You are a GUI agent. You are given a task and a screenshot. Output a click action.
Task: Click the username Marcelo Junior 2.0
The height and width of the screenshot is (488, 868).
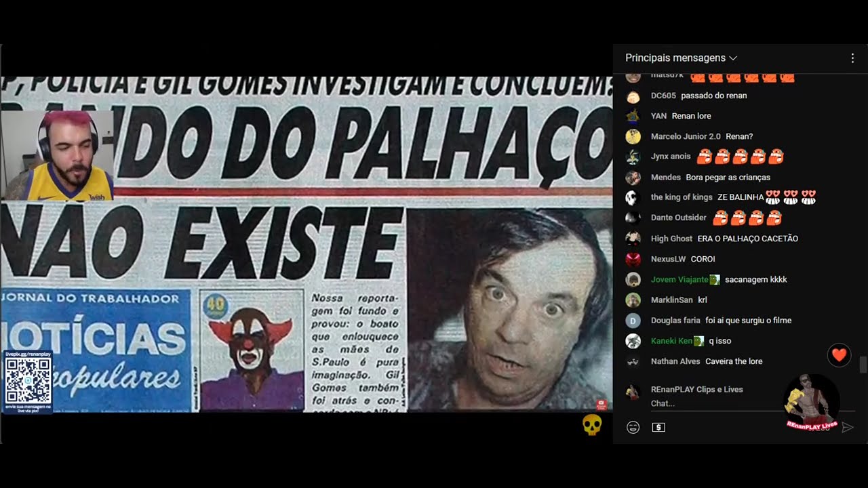pyautogui.click(x=686, y=136)
